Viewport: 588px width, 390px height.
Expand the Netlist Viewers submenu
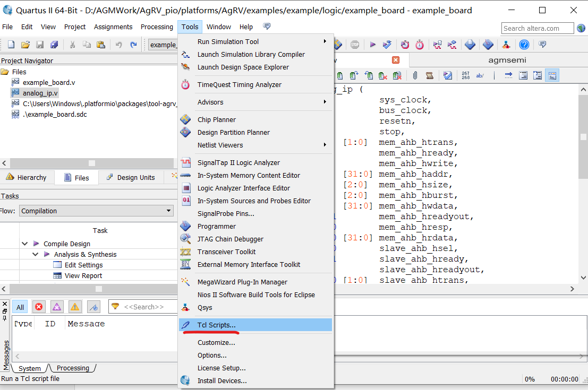255,145
